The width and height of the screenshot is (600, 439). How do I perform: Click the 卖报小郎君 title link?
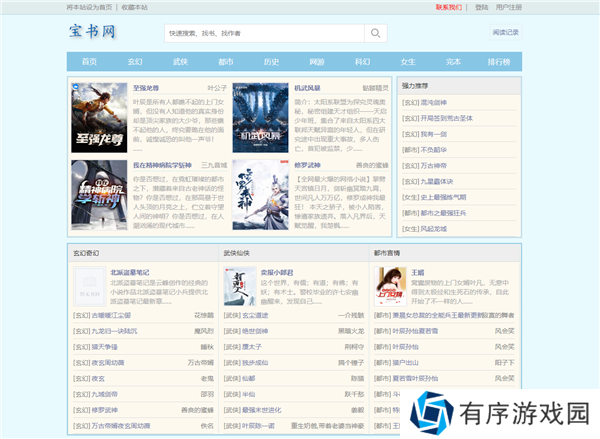pyautogui.click(x=277, y=273)
